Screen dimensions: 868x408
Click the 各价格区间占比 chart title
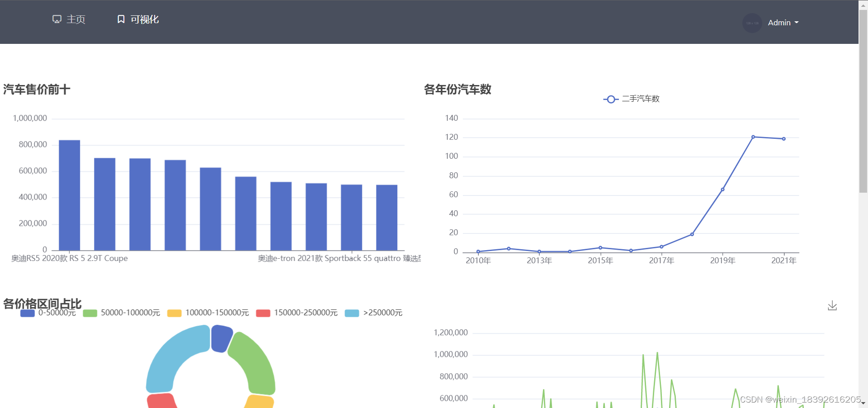tap(42, 304)
